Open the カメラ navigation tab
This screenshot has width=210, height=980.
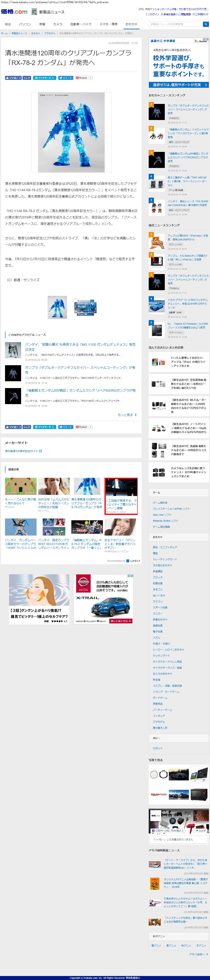pos(57,24)
